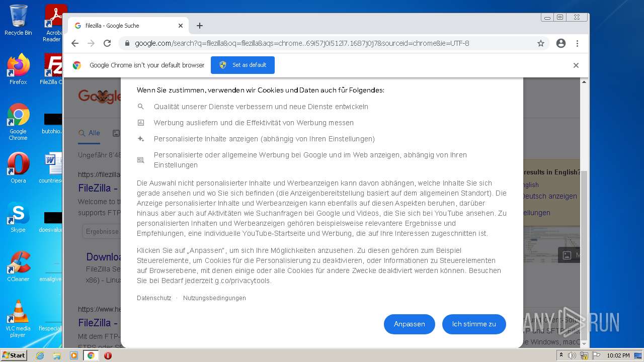Viewport: 644px width, 362px height.
Task: Select the Alle search results tab
Action: (90, 133)
